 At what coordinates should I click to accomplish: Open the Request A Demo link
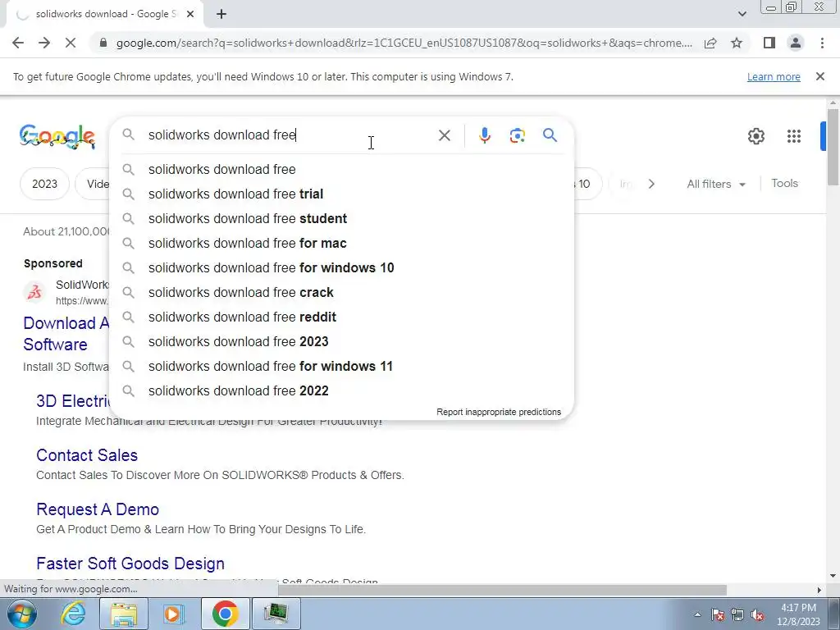[x=98, y=509]
